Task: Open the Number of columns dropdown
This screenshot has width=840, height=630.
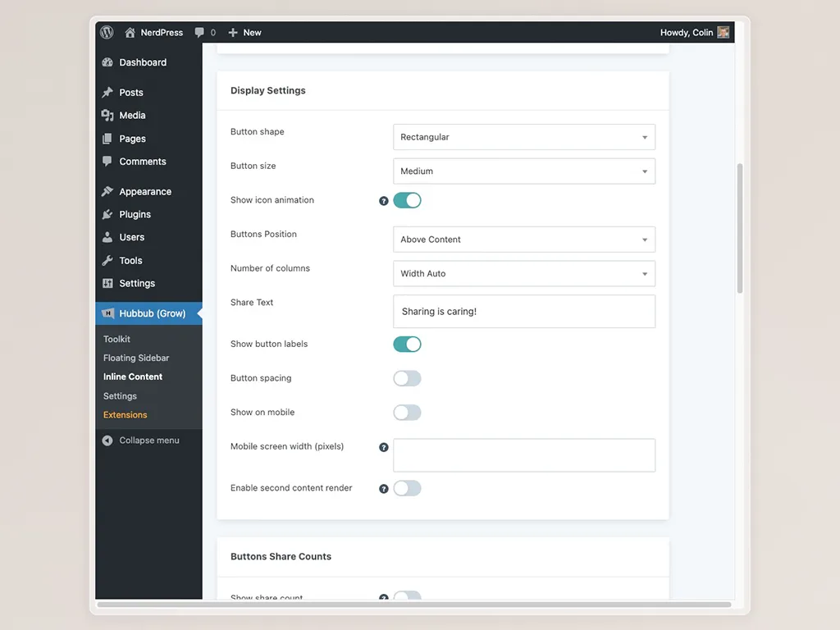Action: [524, 274]
